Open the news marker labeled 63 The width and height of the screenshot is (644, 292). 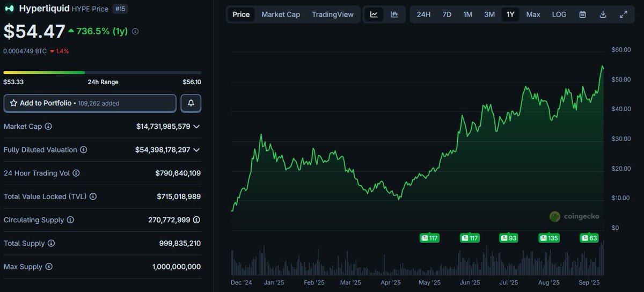pos(589,238)
